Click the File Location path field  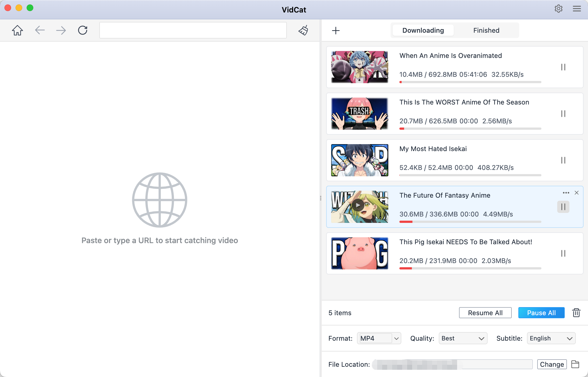coord(452,364)
